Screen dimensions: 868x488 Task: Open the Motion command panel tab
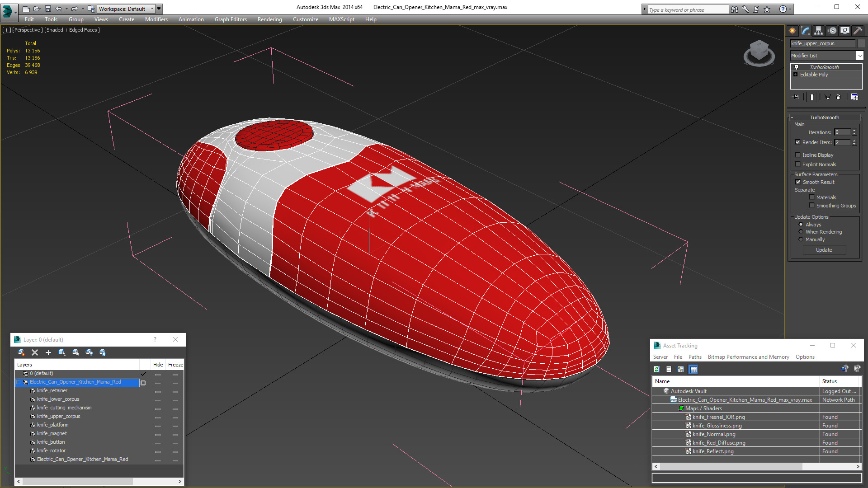(x=832, y=31)
